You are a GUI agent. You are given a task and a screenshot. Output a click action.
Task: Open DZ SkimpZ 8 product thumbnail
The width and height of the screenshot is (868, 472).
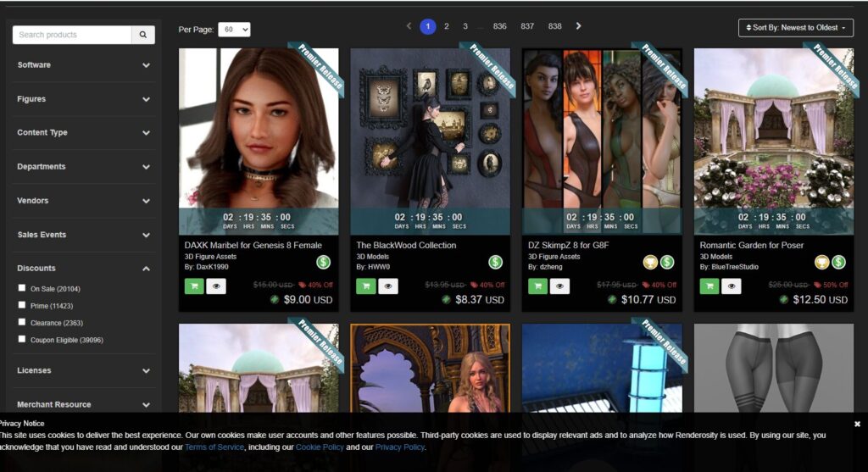coord(602,142)
